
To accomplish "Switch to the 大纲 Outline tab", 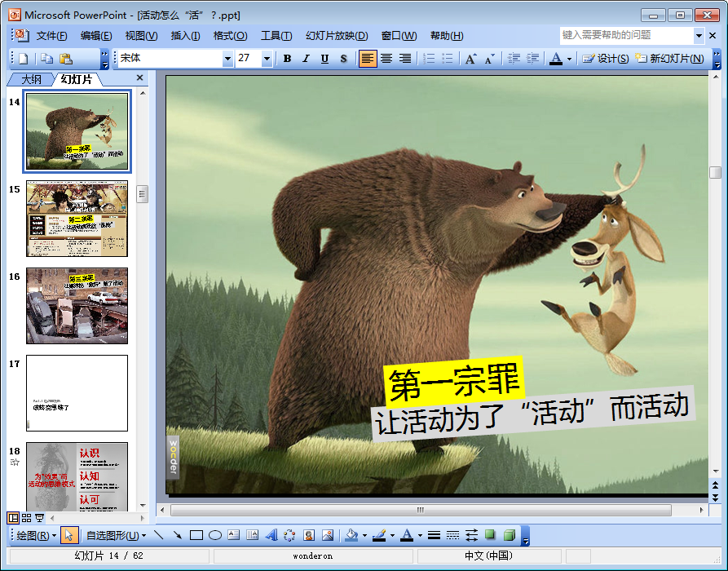I will [31, 79].
